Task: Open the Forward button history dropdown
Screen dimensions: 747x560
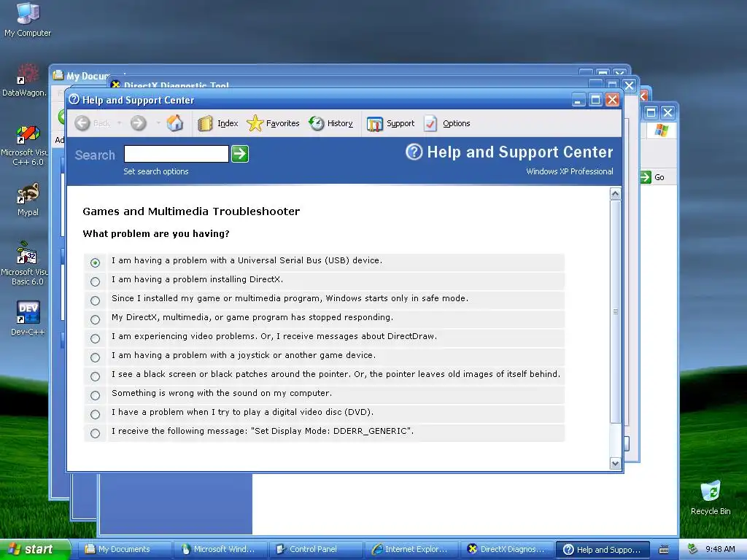Action: [158, 123]
